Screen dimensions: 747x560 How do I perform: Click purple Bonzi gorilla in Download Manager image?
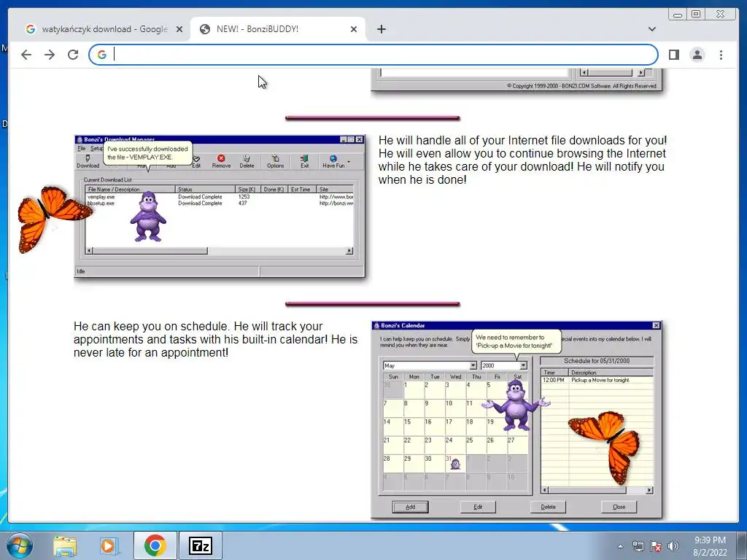click(148, 216)
